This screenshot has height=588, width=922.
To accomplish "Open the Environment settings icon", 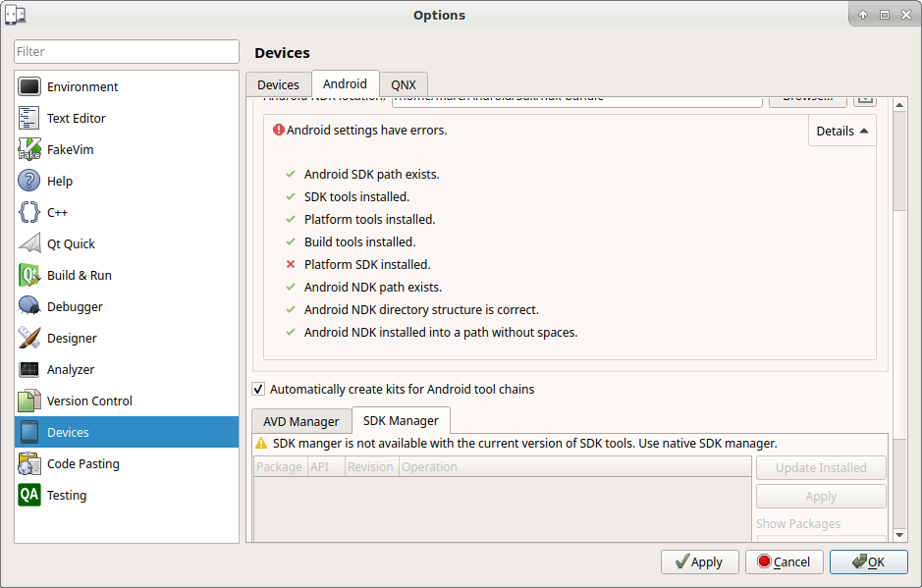I will (28, 86).
